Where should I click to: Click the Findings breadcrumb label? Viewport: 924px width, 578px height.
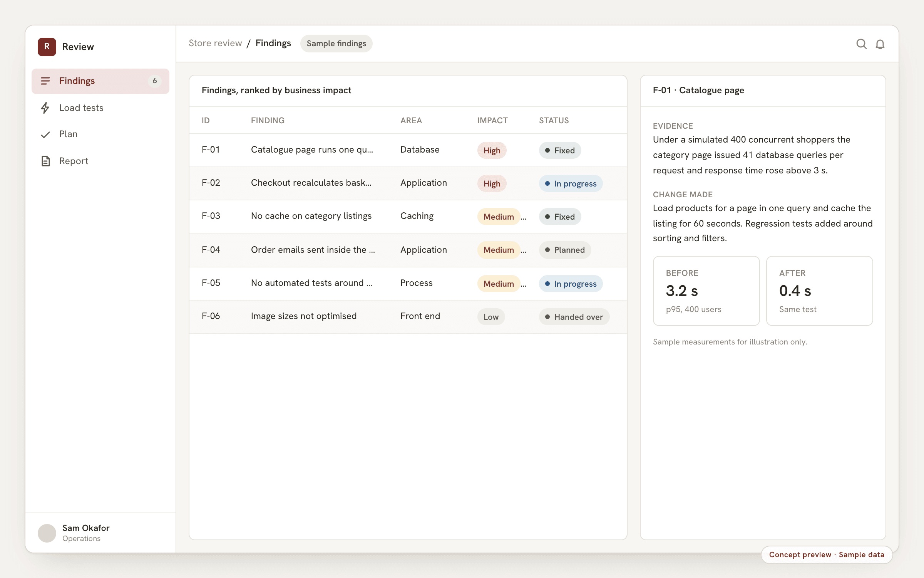[273, 43]
